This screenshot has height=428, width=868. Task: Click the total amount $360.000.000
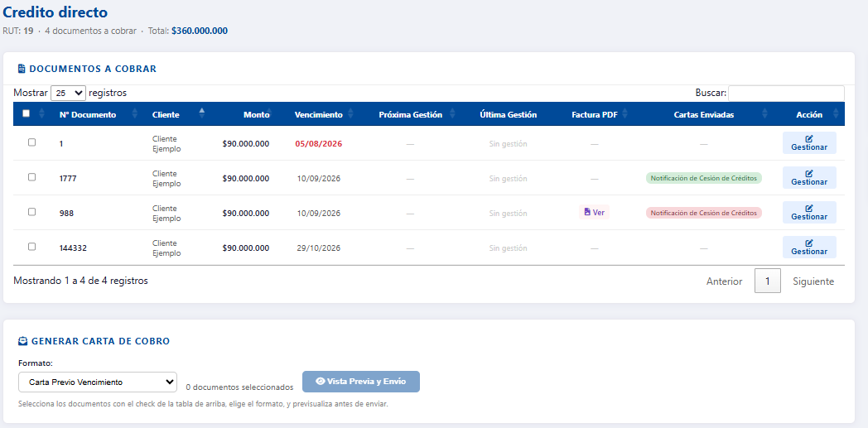pos(200,31)
